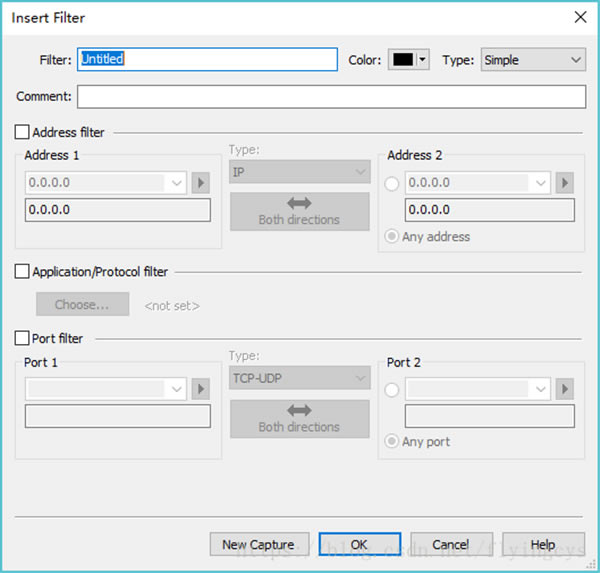Open the filter Type Simple dropdown
Screen dimensions: 600x573
tap(533, 60)
